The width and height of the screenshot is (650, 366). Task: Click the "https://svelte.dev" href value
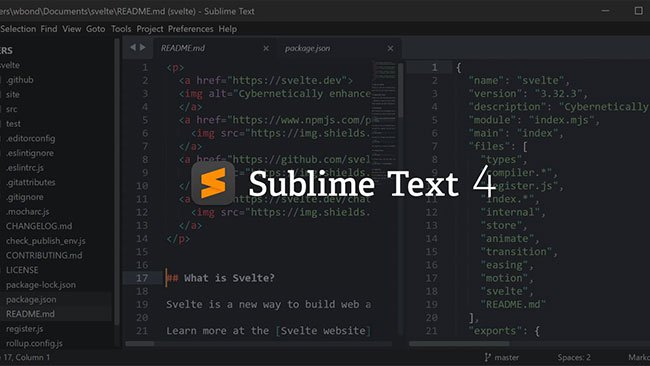coord(286,80)
